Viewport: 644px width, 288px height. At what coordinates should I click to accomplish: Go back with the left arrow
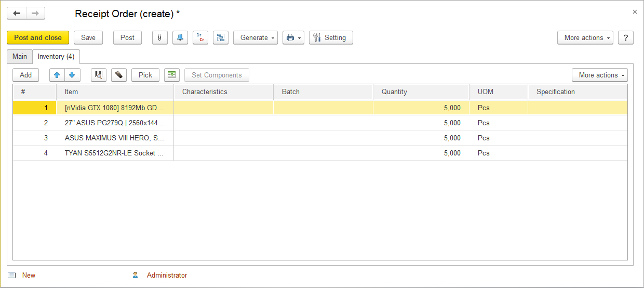click(x=17, y=14)
